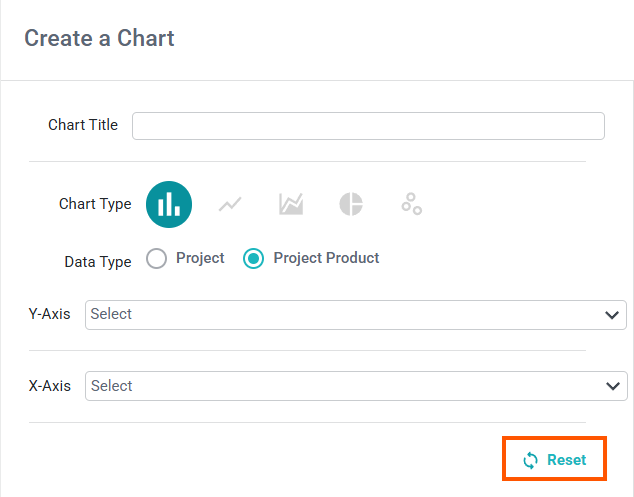Click the Chart Title field label
Image resolution: width=634 pixels, height=497 pixels.
[x=83, y=125]
